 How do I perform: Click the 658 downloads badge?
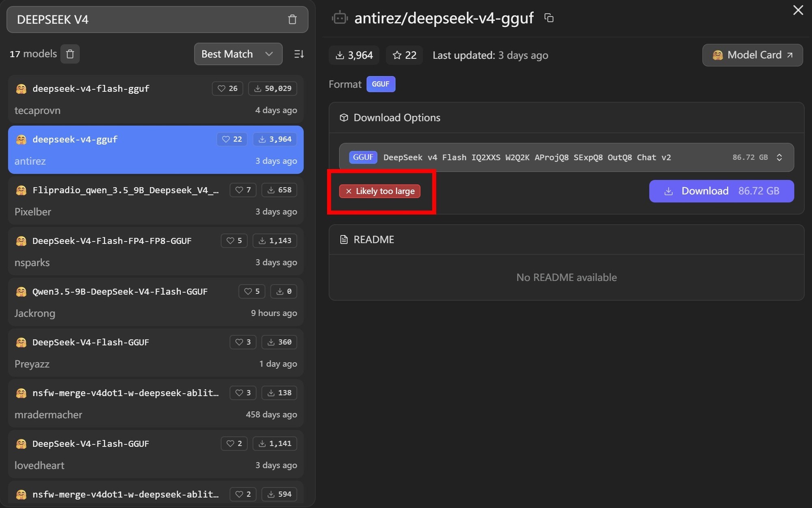click(279, 190)
